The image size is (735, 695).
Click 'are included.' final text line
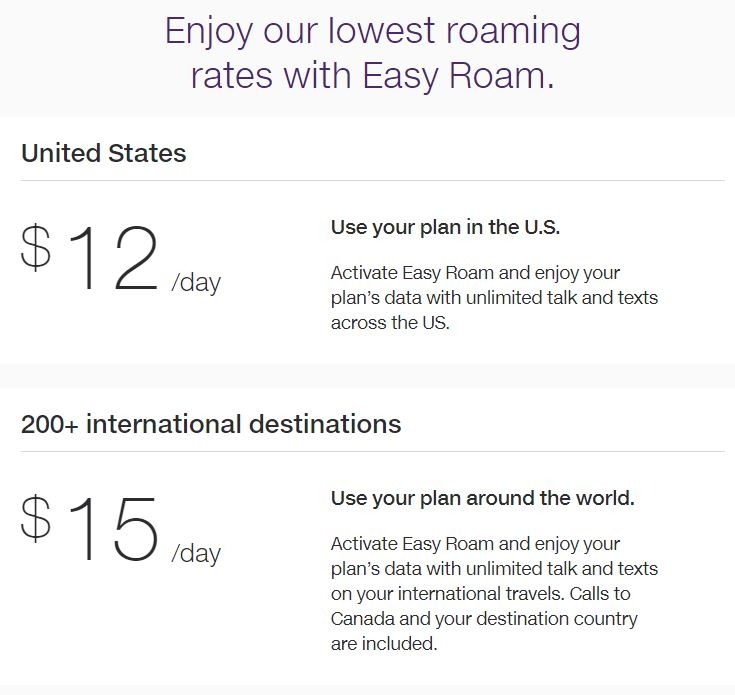384,644
